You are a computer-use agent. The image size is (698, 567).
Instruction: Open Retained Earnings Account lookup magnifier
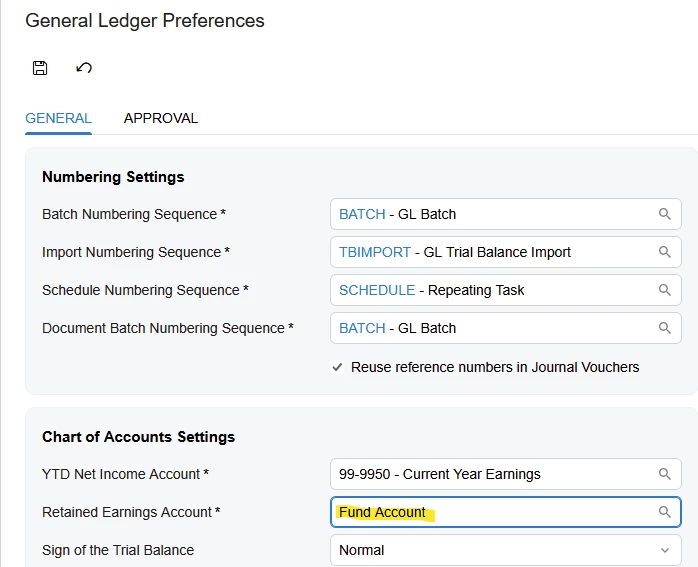pos(665,512)
